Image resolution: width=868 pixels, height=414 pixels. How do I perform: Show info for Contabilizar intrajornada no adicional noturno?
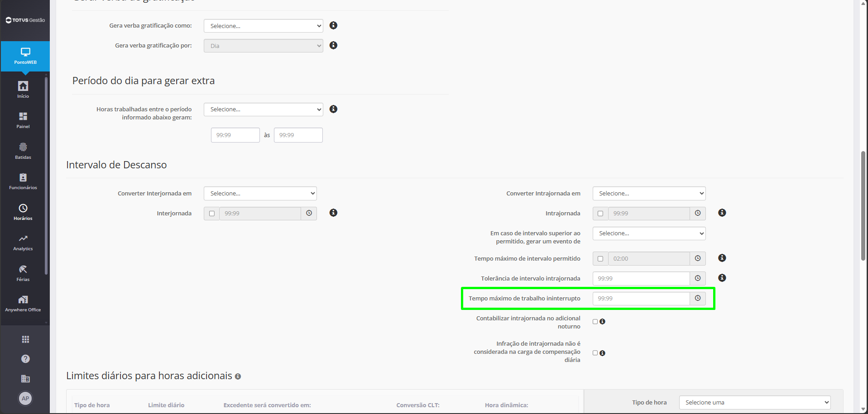coord(602,322)
